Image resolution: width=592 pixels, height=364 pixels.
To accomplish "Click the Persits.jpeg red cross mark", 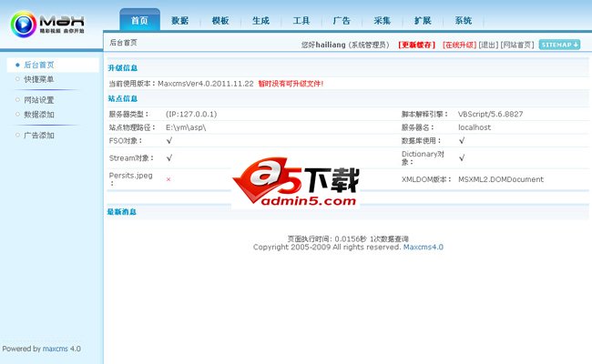I will [168, 179].
